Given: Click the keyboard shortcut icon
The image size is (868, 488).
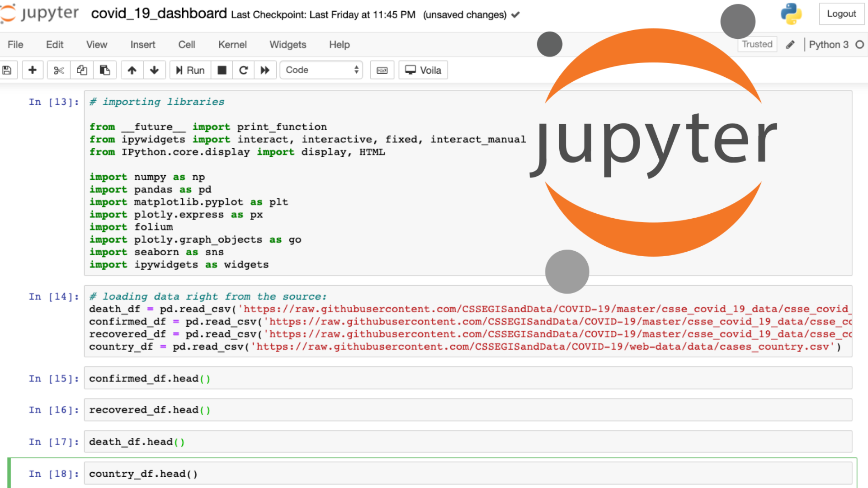Looking at the screenshot, I should [382, 70].
